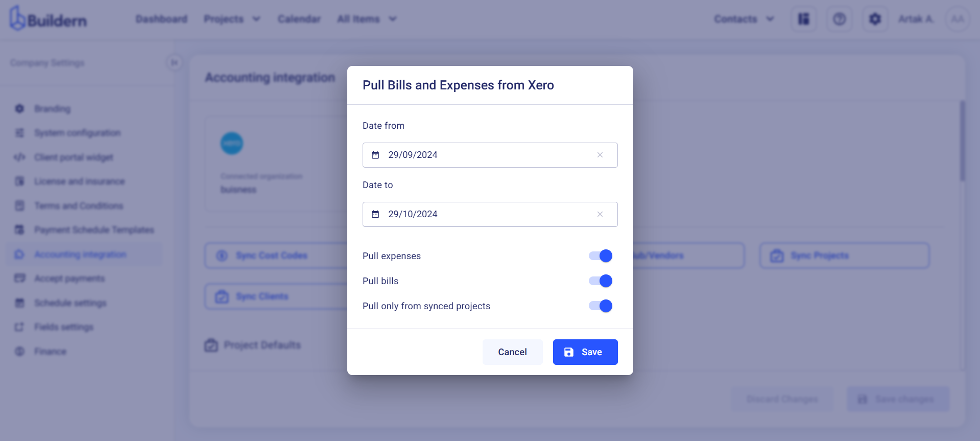
Task: Open Payment Schedule Templates in sidebar
Action: point(84,230)
